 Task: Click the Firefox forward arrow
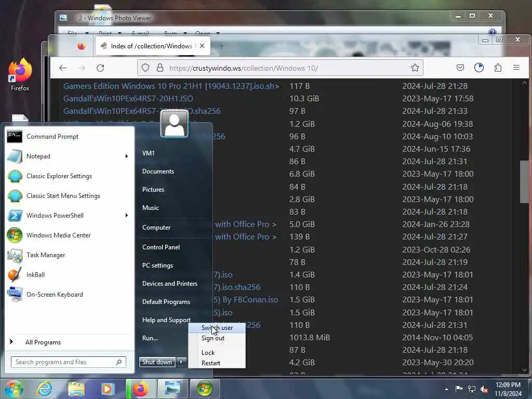click(82, 68)
